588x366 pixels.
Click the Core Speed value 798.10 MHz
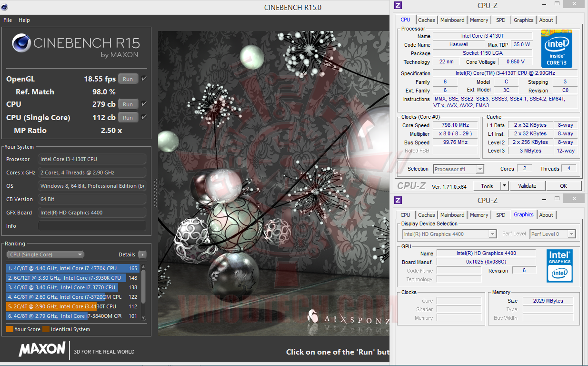tap(455, 125)
